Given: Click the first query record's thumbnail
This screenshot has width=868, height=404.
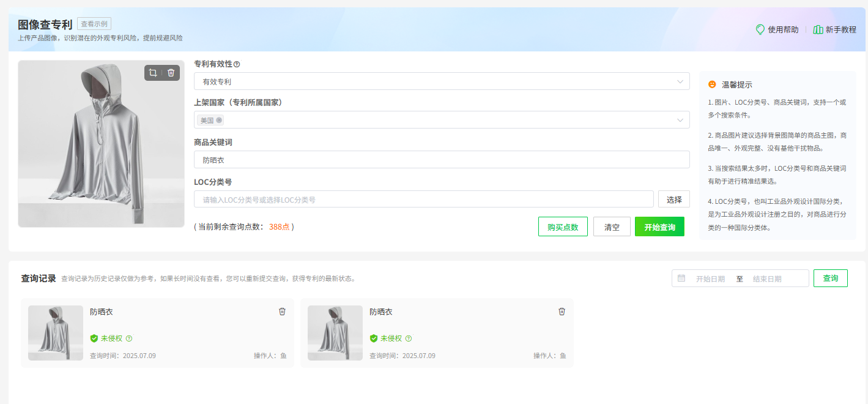Looking at the screenshot, I should point(55,332).
